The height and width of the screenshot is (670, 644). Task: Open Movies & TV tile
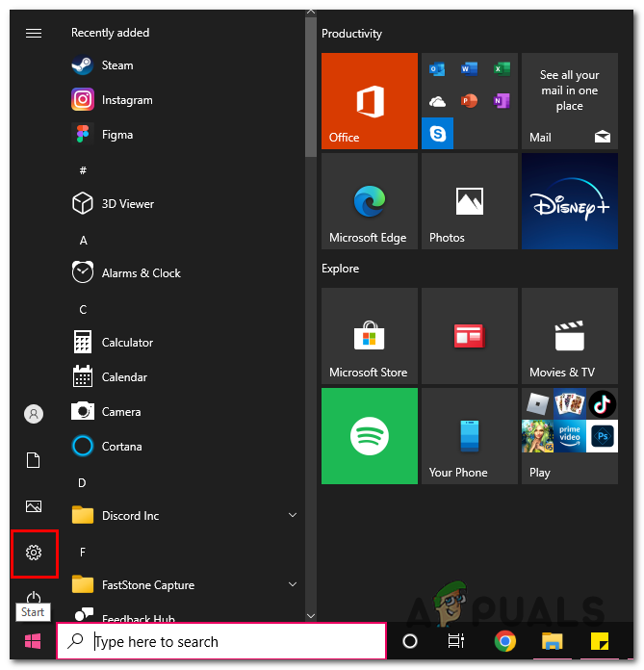click(x=570, y=335)
